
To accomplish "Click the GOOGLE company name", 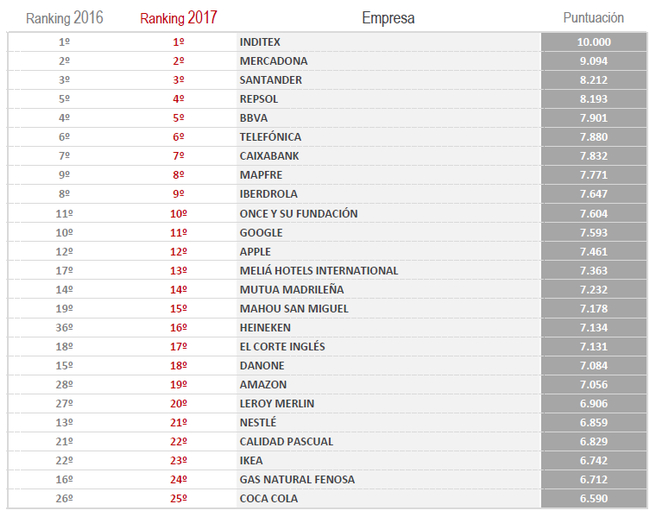I will click(261, 233).
